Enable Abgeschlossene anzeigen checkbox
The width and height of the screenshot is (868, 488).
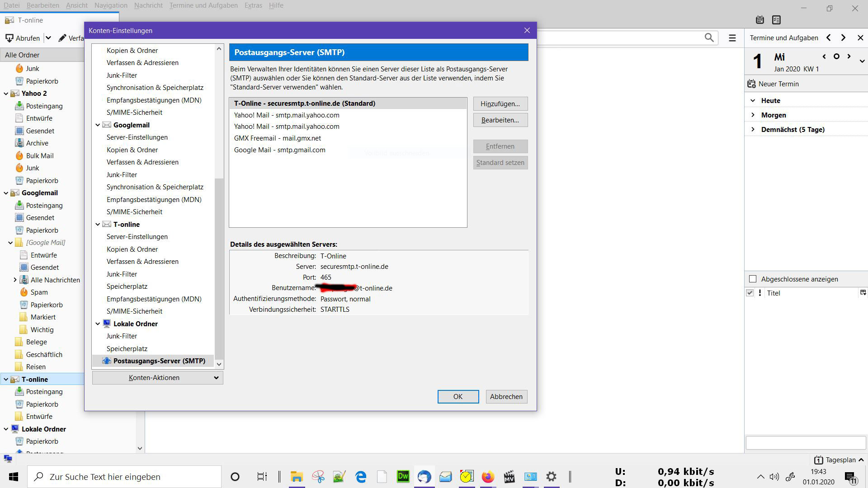pos(753,279)
